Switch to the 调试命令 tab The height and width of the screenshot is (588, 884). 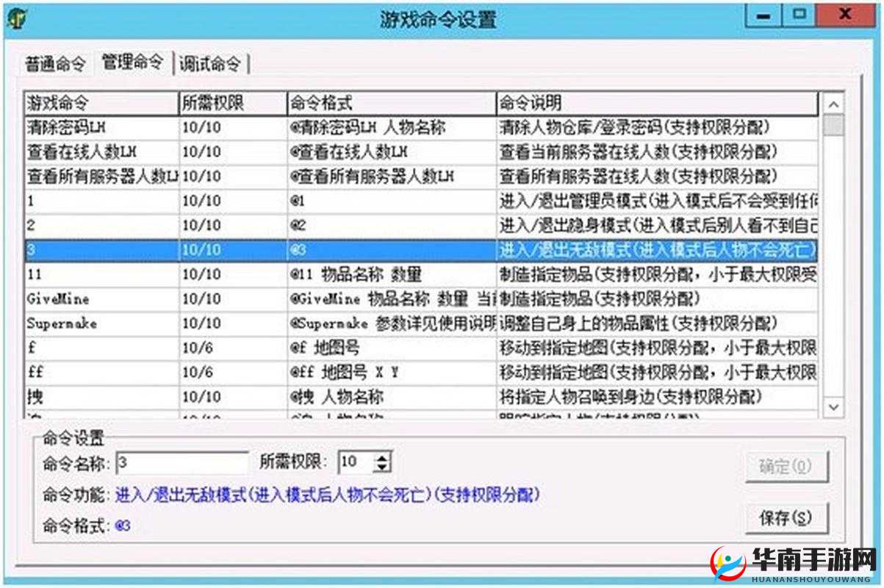[x=212, y=64]
